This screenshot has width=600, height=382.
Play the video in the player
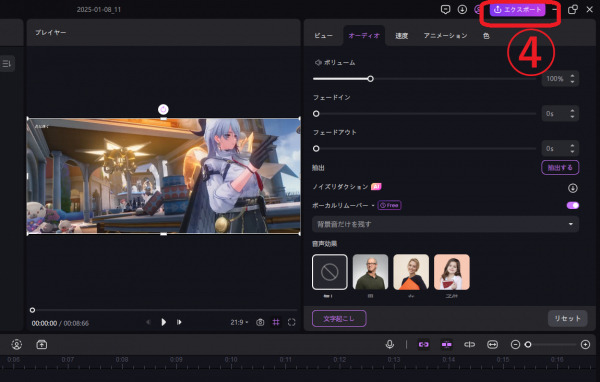[x=163, y=322]
